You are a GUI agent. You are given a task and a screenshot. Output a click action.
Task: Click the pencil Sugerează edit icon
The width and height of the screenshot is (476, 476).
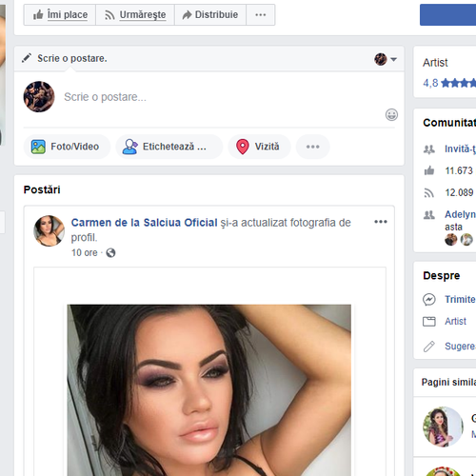coord(428,347)
